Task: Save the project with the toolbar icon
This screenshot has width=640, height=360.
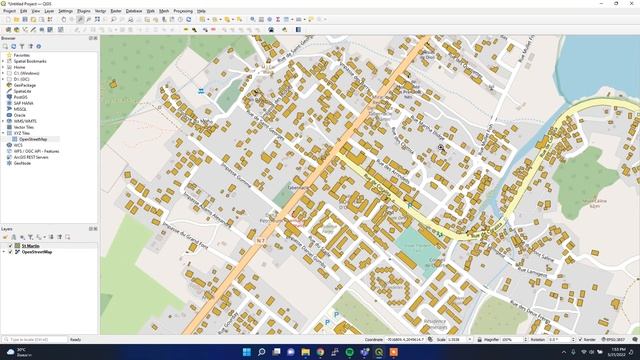Action: point(25,19)
